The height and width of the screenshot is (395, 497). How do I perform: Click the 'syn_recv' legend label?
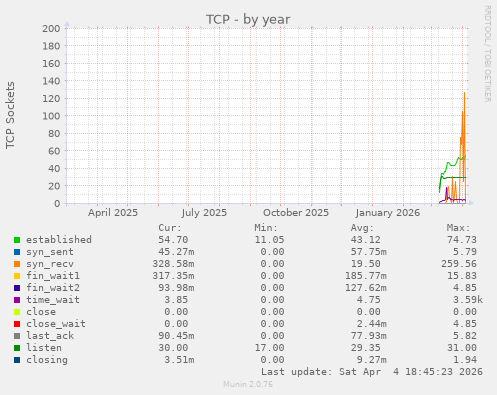[50, 264]
